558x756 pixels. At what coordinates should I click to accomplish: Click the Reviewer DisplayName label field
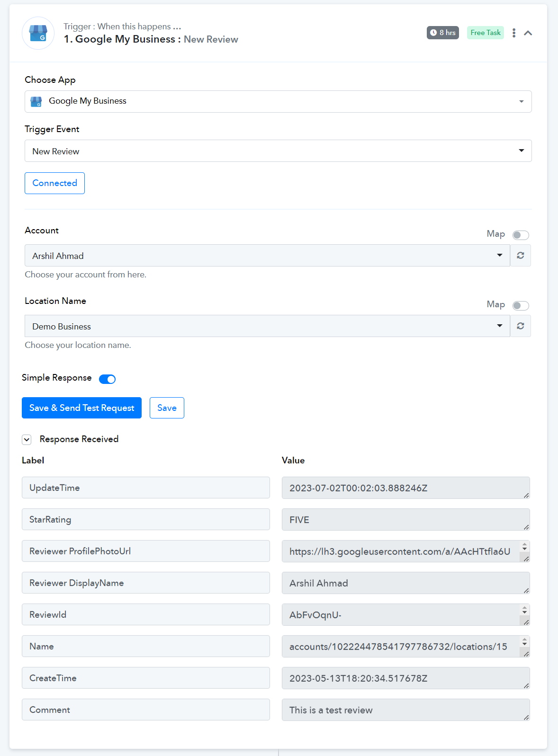[x=146, y=583]
